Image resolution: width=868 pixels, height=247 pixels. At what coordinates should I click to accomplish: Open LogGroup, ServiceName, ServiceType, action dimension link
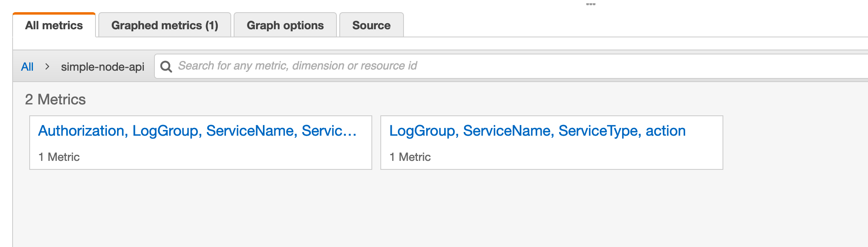pyautogui.click(x=537, y=131)
